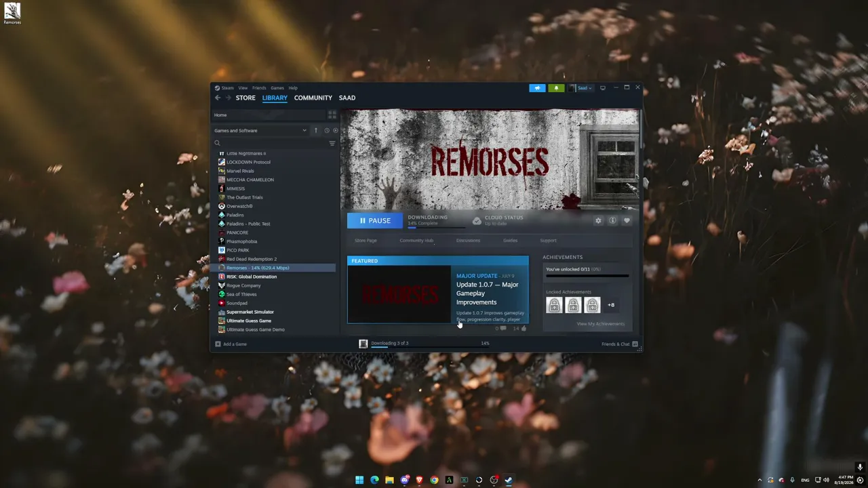The image size is (868, 488).
Task: Pause the Remorses download
Action: coord(375,220)
